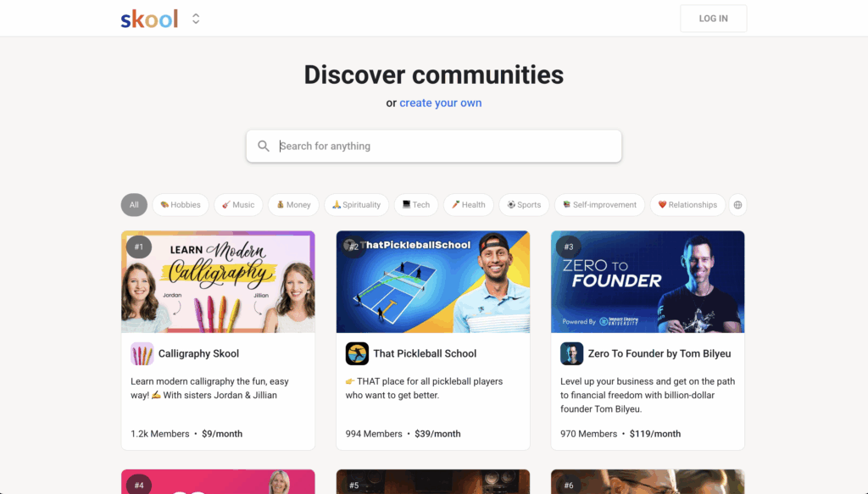Open the Calligraphy Skool cover image
The image size is (868, 494).
pyautogui.click(x=218, y=281)
